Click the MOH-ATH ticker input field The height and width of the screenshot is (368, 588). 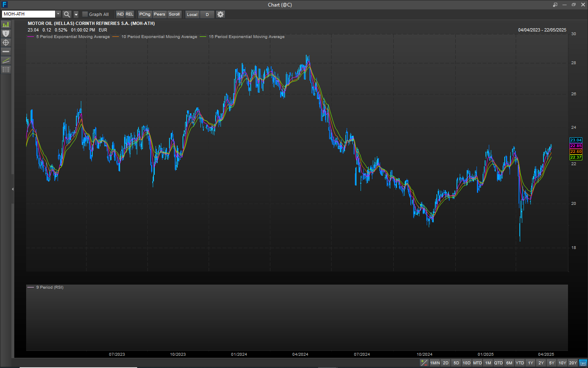(28, 14)
